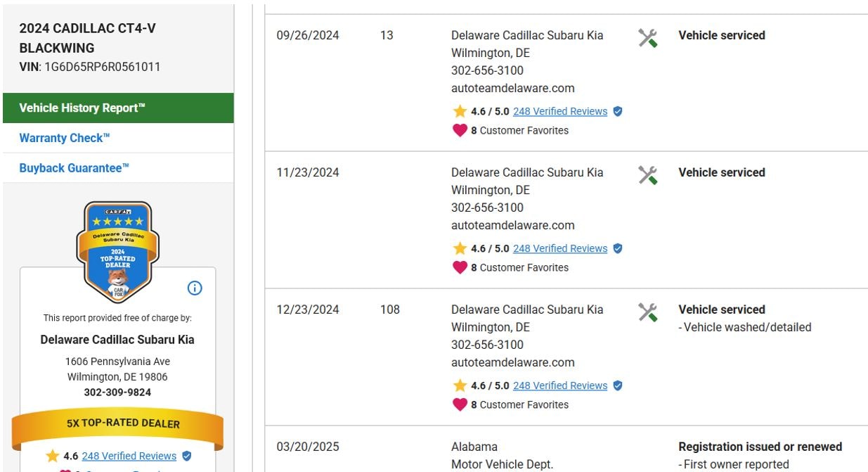Click the verified shield icon in 09/26/2024 entry

617,111
